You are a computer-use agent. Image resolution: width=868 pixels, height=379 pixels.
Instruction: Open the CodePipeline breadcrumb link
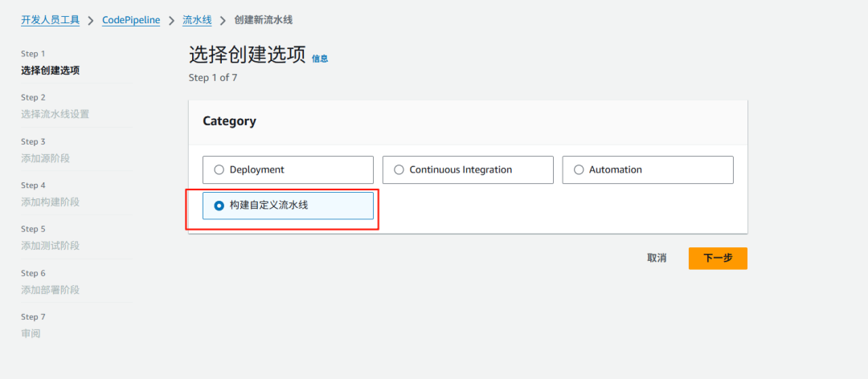(131, 20)
